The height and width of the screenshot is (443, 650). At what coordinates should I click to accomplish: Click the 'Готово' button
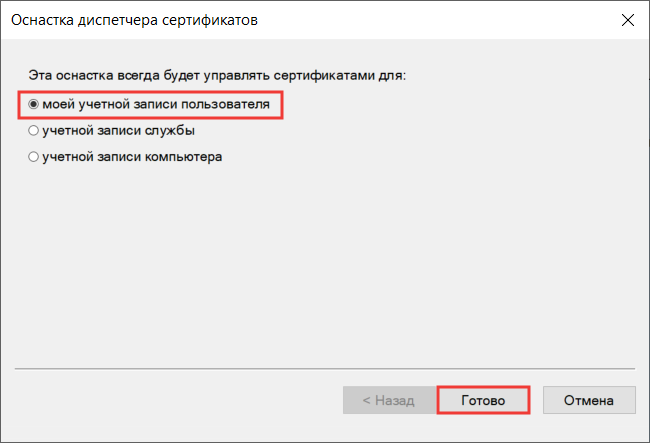point(483,400)
